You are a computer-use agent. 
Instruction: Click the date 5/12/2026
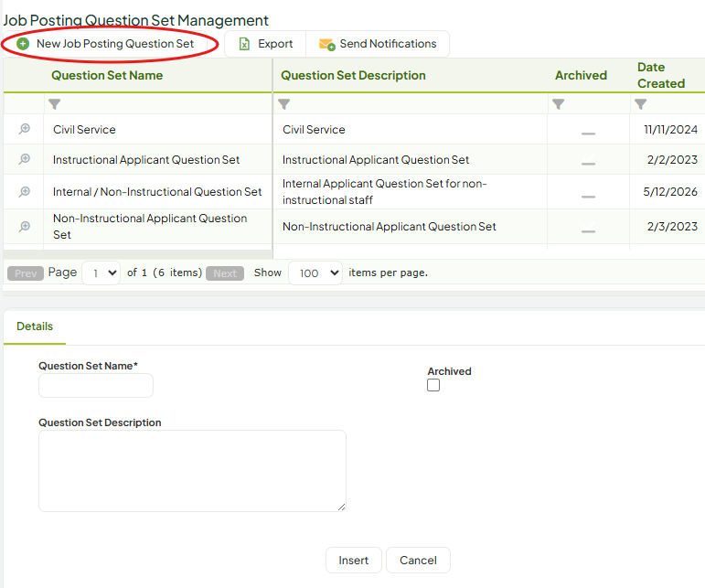pos(670,192)
